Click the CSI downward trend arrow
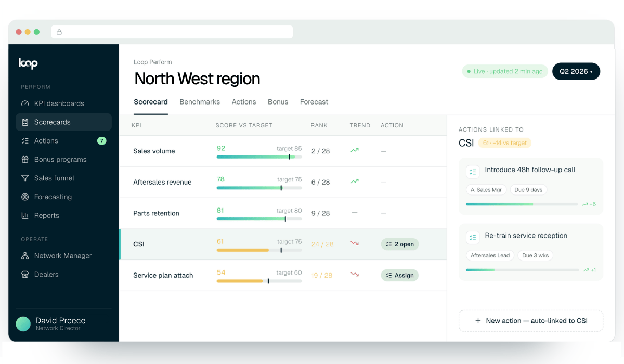Viewport: 624px width, 364px height. pos(355,243)
